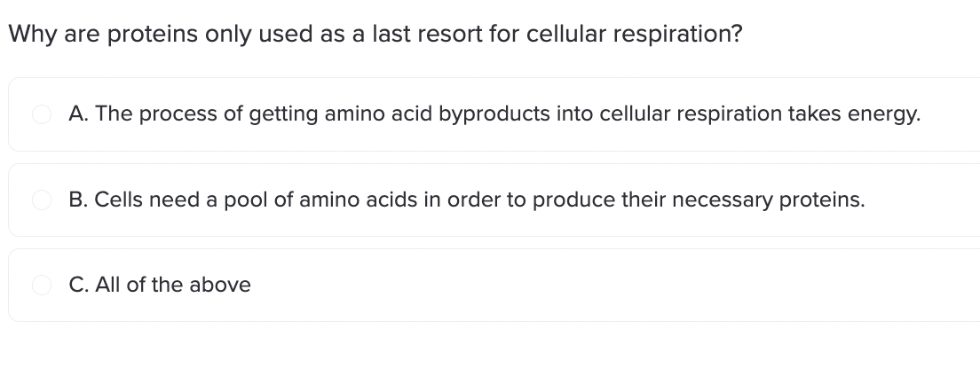Select radio button for All of the above
980x376 pixels.
(x=41, y=285)
